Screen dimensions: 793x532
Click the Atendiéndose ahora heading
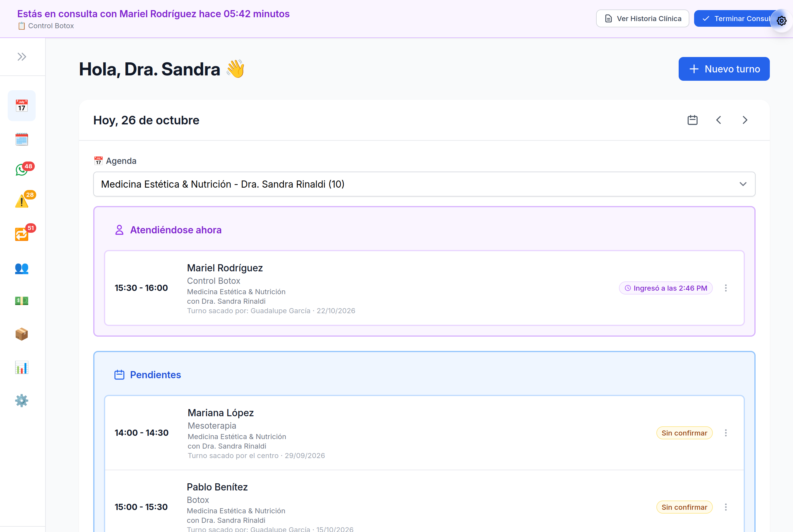[x=176, y=230]
